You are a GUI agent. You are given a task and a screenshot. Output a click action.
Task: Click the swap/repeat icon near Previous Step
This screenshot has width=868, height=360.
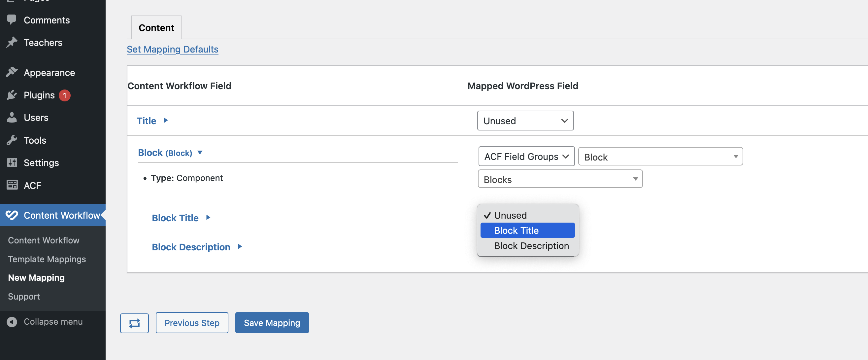134,323
